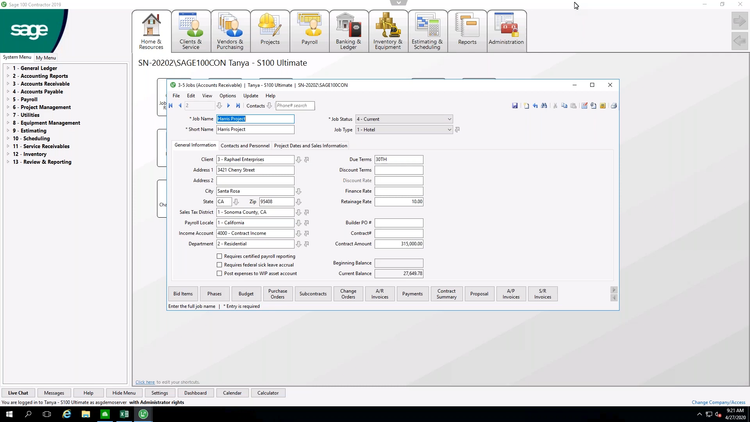Open the Edit menu in Jobs window

tap(191, 96)
